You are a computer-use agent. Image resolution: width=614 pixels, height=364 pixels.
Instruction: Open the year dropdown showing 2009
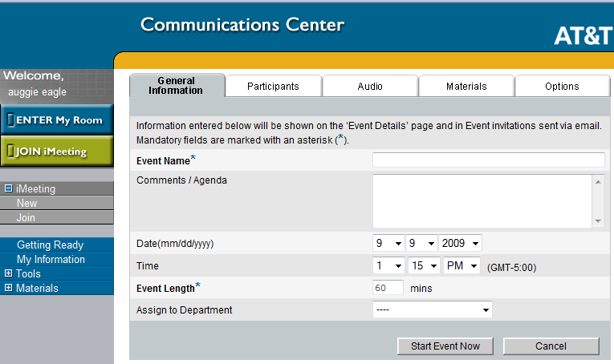460,243
